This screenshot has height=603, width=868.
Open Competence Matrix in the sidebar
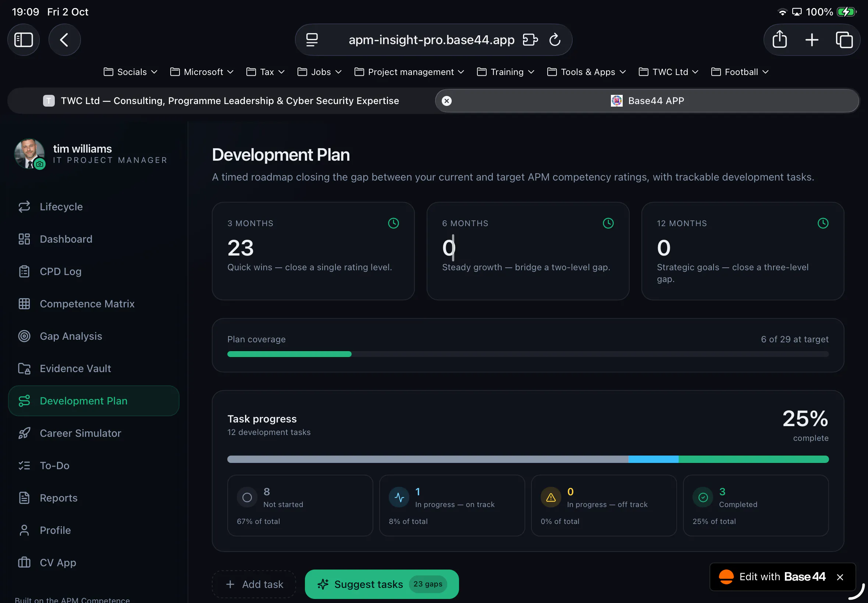[94, 304]
